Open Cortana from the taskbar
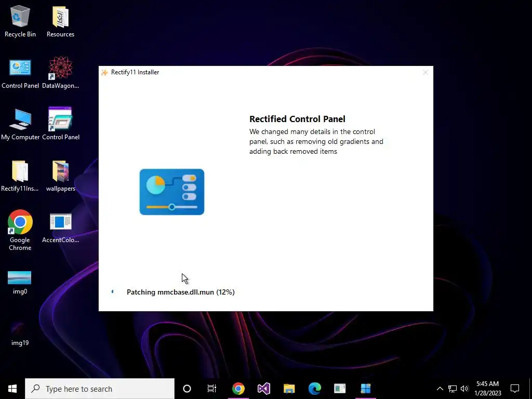Viewport: 532px width, 399px height. [x=187, y=389]
